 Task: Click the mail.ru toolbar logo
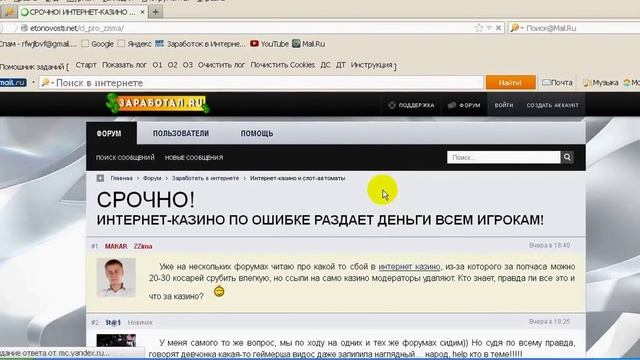coord(13,82)
